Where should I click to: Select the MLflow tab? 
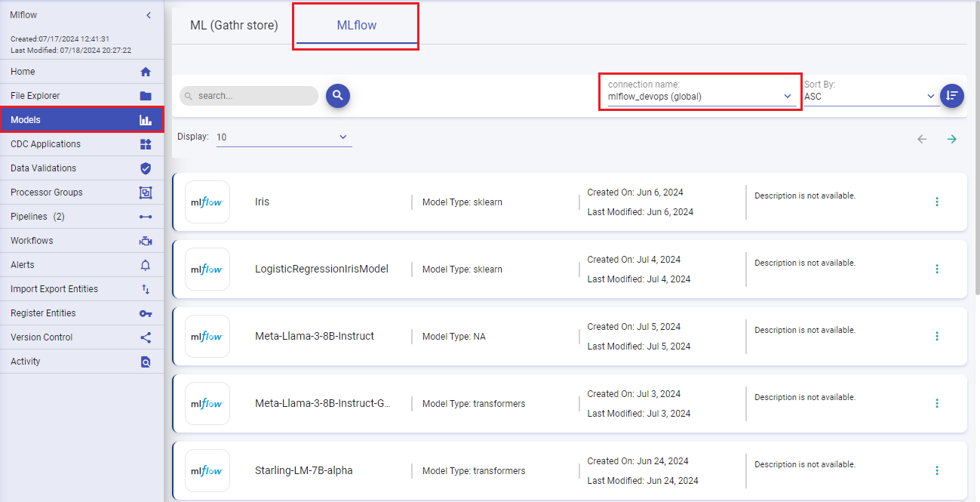356,25
